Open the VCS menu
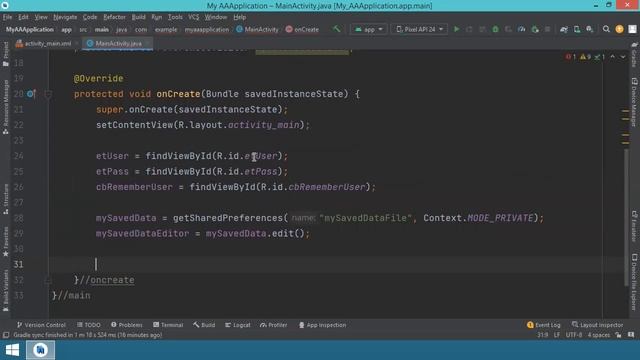 [x=193, y=17]
